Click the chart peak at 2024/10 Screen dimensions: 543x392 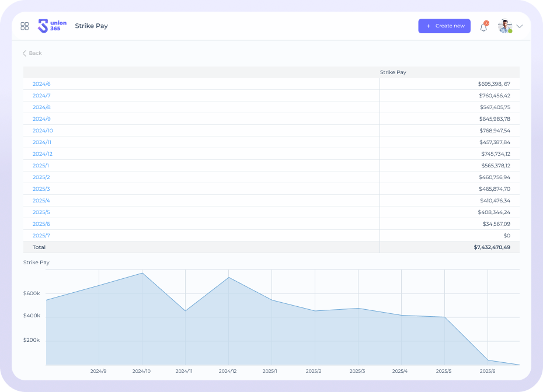pos(142,273)
